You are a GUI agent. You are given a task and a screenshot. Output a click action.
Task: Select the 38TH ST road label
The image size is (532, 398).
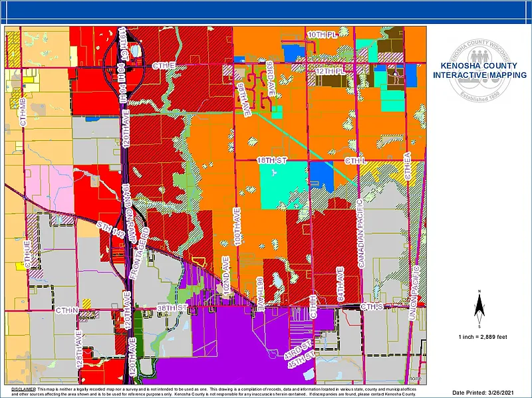click(172, 308)
